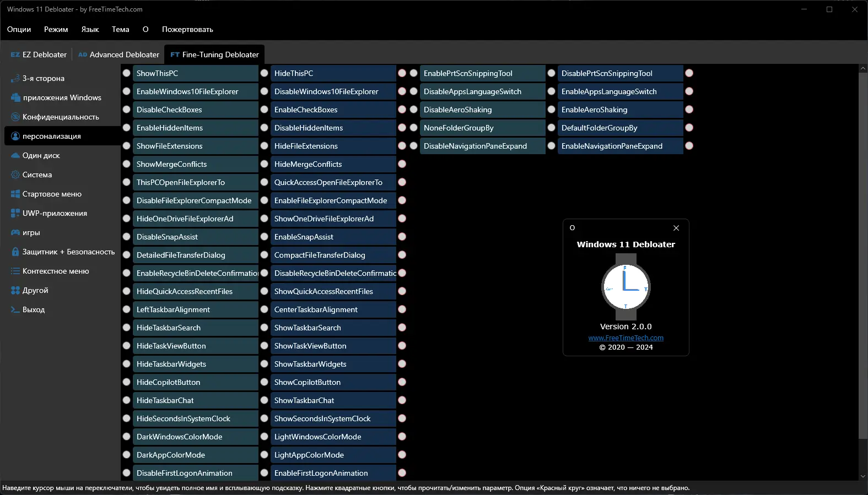The height and width of the screenshot is (495, 868).
Task: Select the radio circle before LightWindowsColorMode
Action: click(265, 437)
